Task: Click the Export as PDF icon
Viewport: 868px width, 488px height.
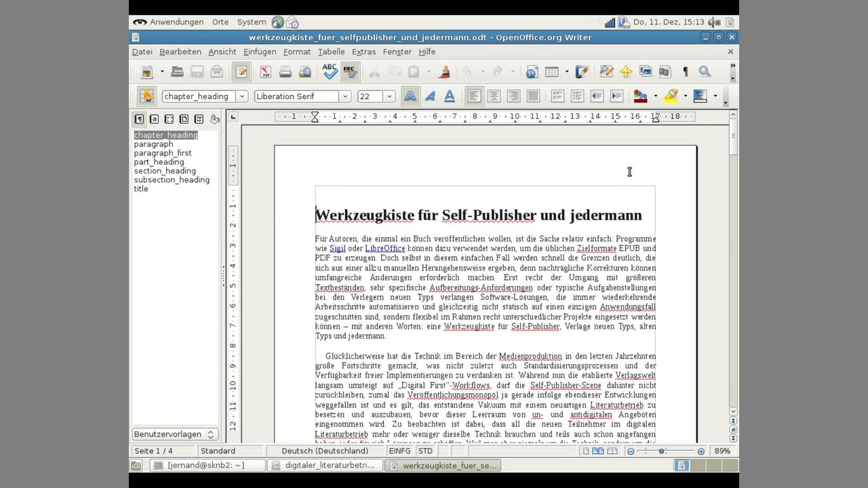Action: (x=265, y=72)
